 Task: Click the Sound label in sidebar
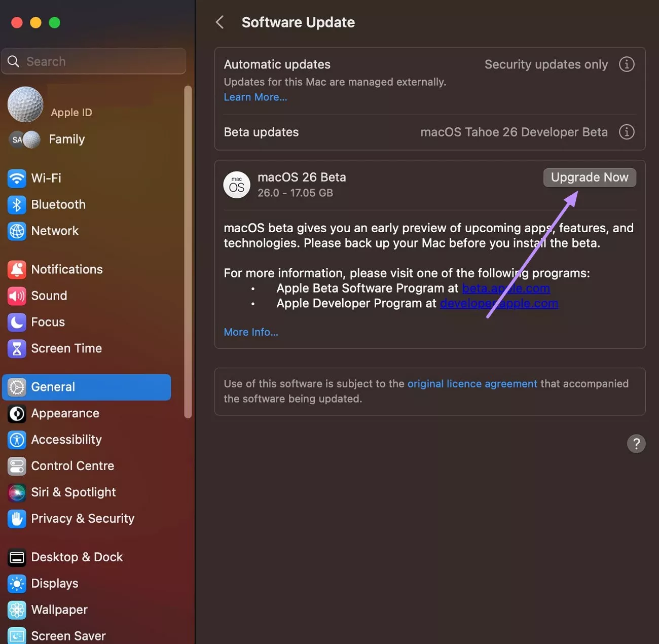[49, 296]
